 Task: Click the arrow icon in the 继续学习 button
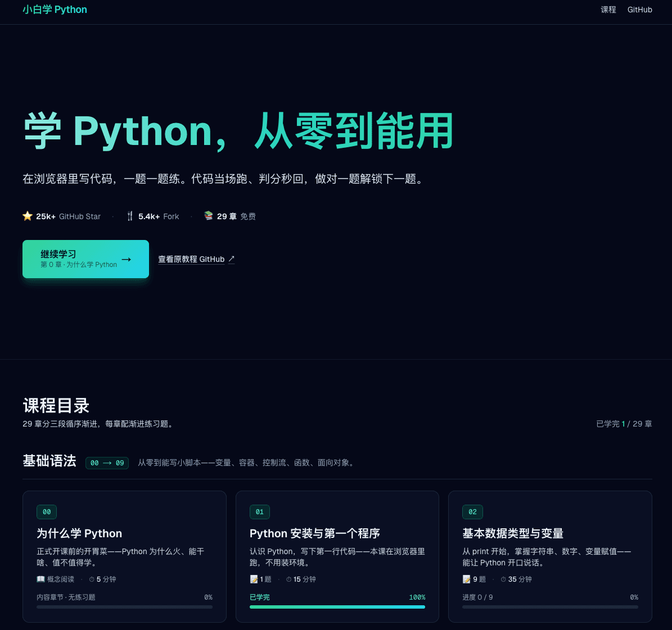[127, 260]
